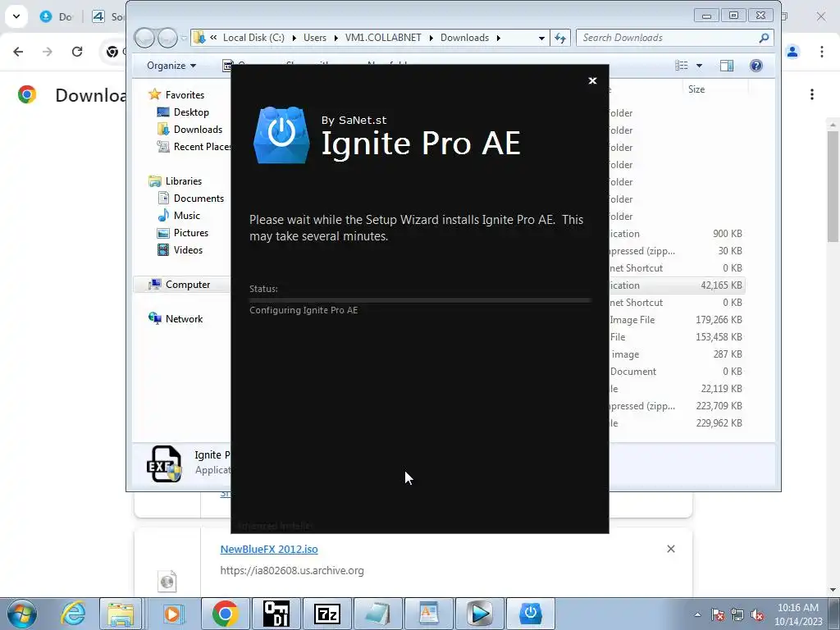Click Local Disk (C:) in the breadcrumb
The height and width of the screenshot is (630, 840).
[x=253, y=38]
